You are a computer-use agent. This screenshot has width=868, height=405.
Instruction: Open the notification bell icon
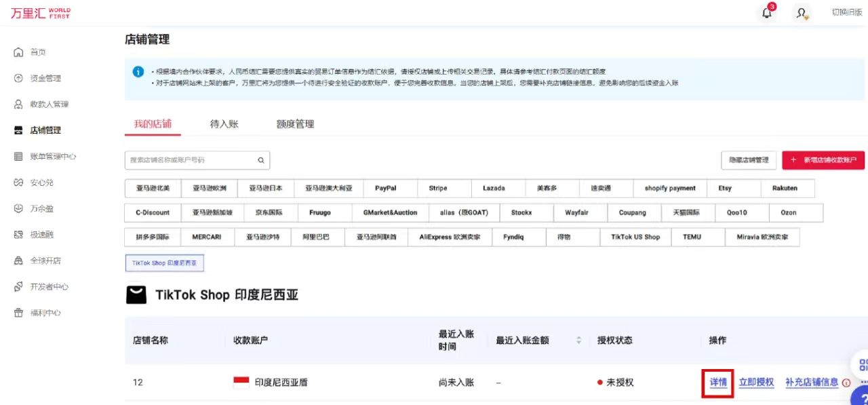(x=767, y=13)
